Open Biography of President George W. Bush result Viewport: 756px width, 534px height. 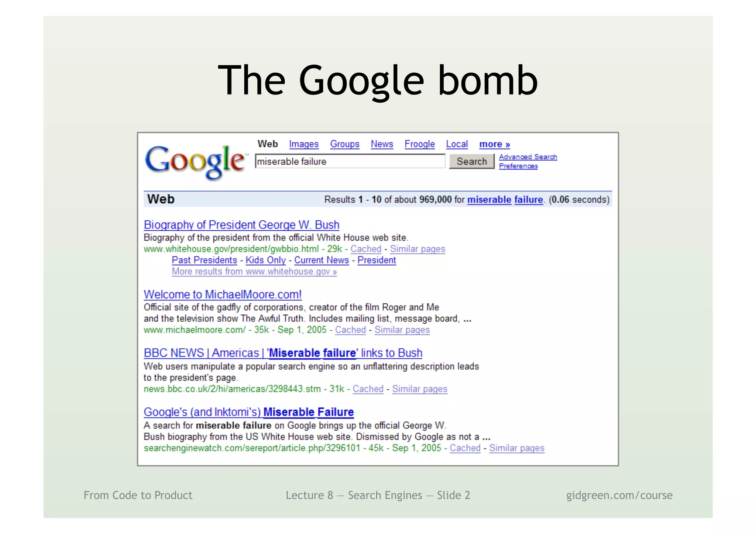click(x=241, y=225)
